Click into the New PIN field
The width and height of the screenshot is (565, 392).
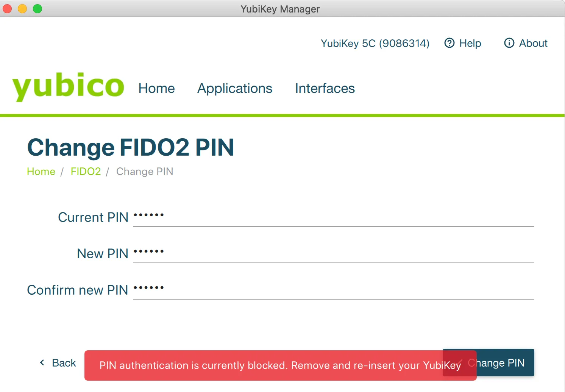pos(333,253)
